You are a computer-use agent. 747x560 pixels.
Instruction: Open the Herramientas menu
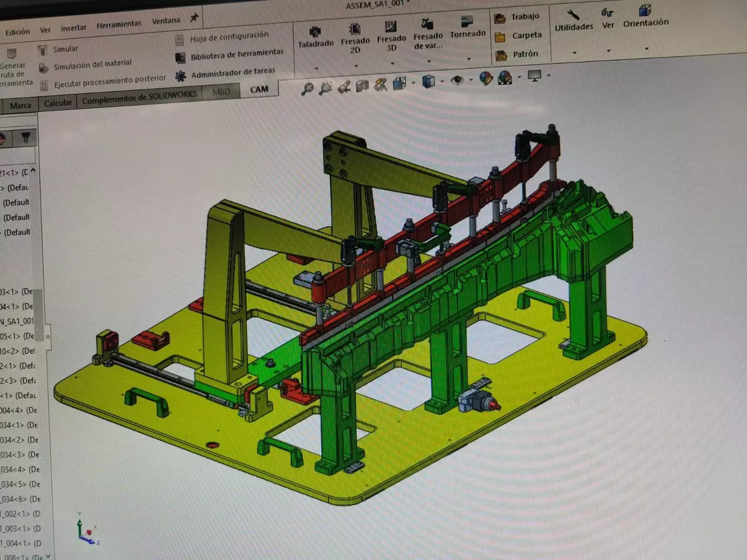click(118, 24)
